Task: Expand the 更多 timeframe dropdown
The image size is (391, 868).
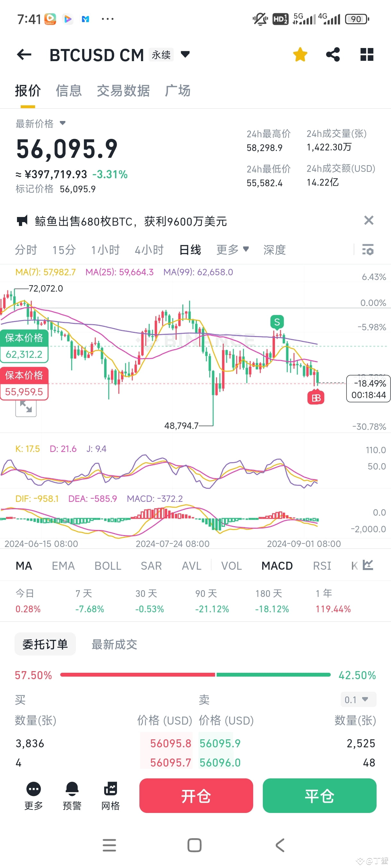Action: (232, 250)
